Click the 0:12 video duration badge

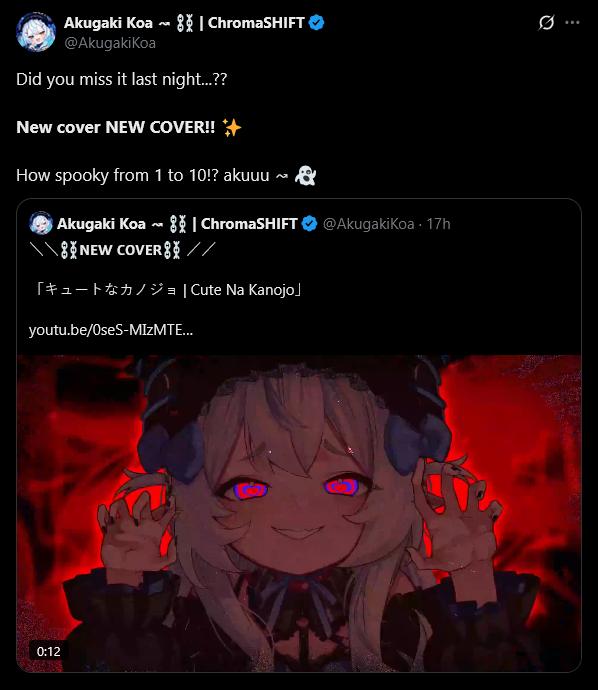[48, 651]
